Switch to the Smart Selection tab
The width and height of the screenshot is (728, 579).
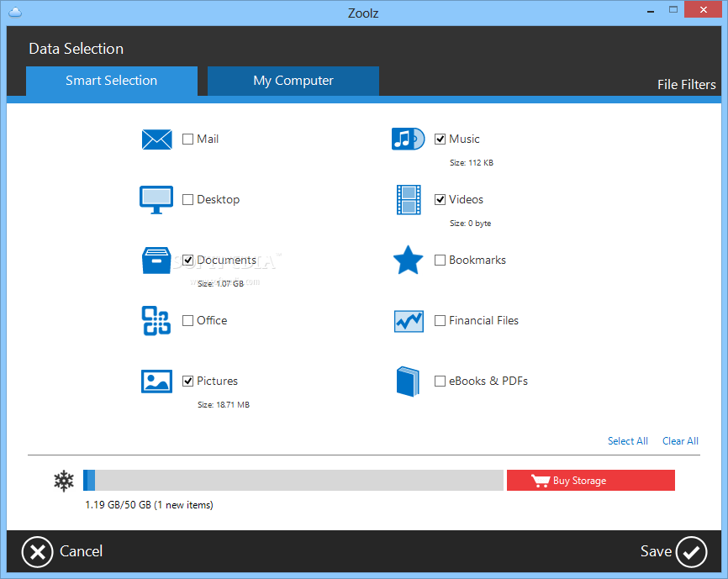tap(112, 82)
